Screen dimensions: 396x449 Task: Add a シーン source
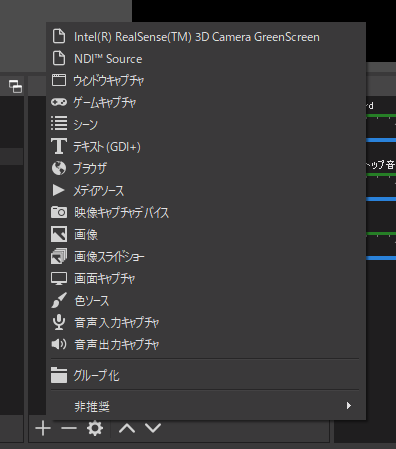click(x=206, y=124)
